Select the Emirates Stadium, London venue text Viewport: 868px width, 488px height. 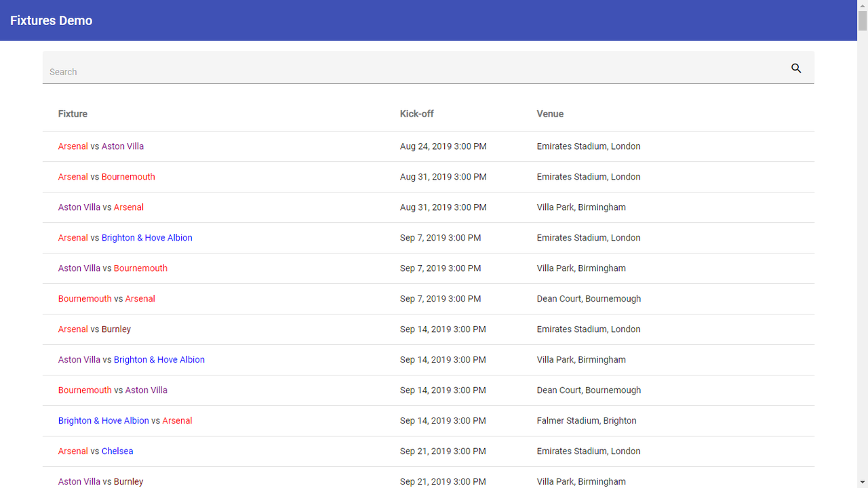click(x=588, y=146)
